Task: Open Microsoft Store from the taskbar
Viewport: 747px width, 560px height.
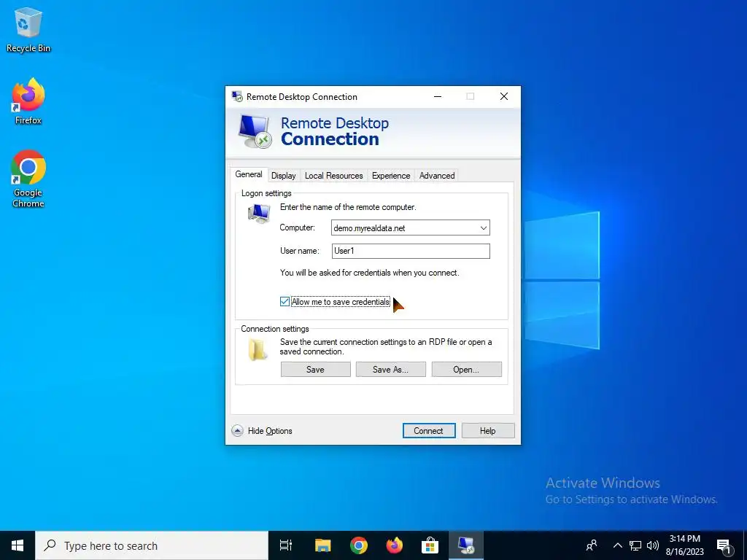Action: click(x=430, y=545)
